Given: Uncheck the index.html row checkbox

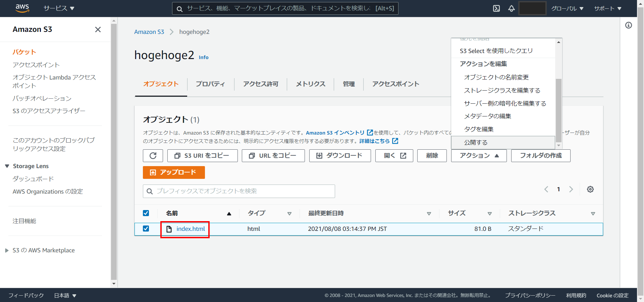Looking at the screenshot, I should (x=146, y=229).
